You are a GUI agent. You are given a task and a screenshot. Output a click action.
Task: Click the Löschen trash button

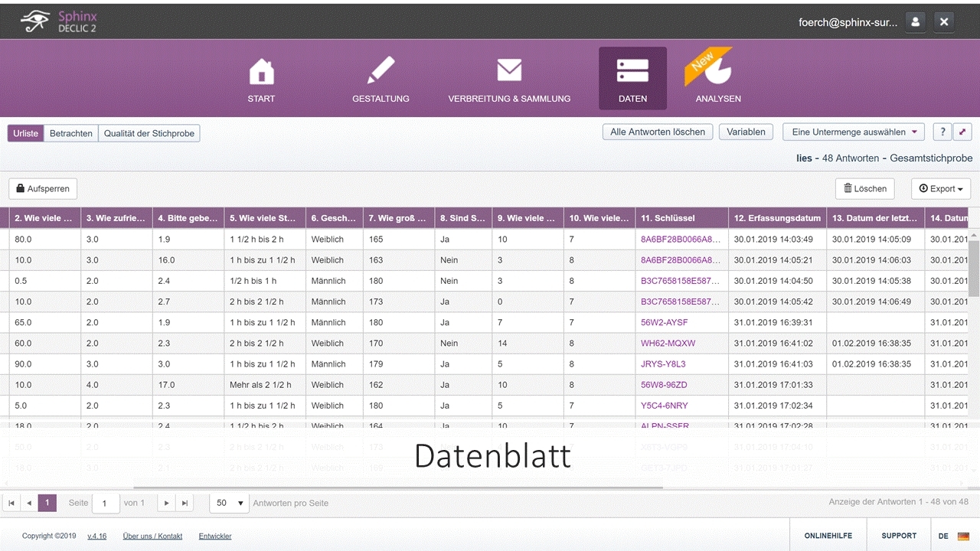[x=865, y=189]
